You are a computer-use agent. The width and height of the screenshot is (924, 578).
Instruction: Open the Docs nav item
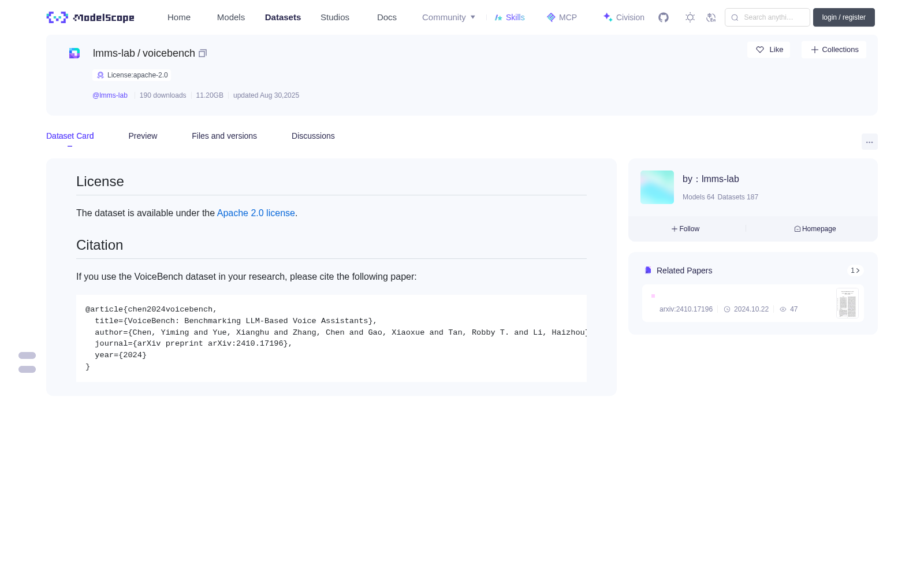pyautogui.click(x=387, y=17)
